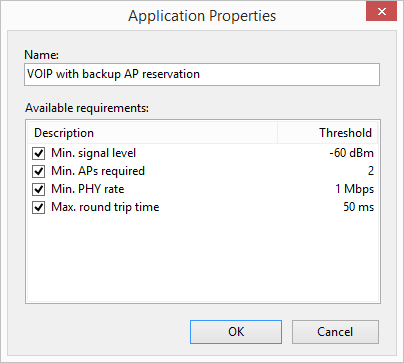Select the Min. APs required row label

click(98, 171)
